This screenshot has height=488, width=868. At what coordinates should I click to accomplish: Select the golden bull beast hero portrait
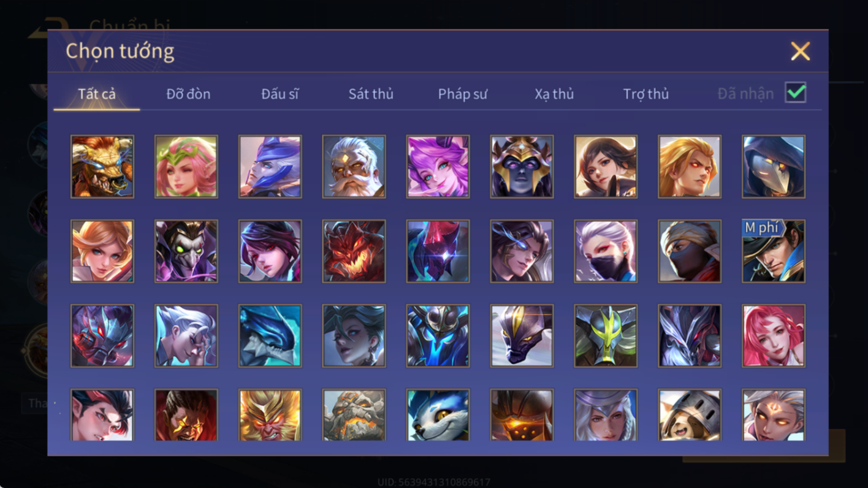click(102, 167)
